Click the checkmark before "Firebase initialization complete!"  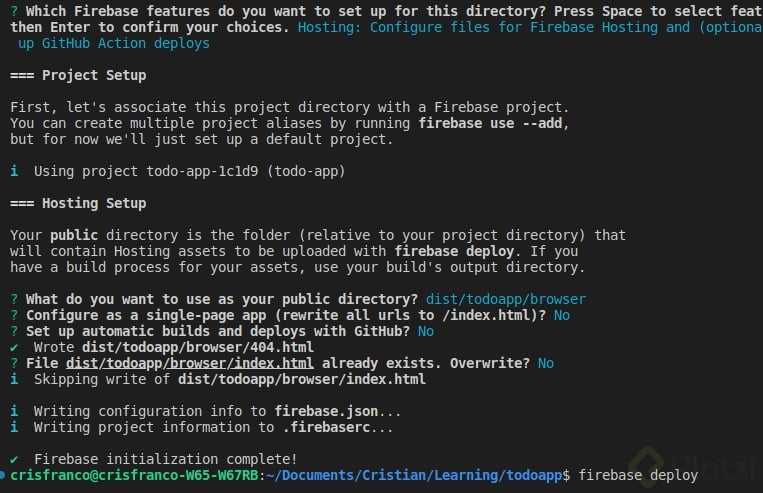(14, 459)
